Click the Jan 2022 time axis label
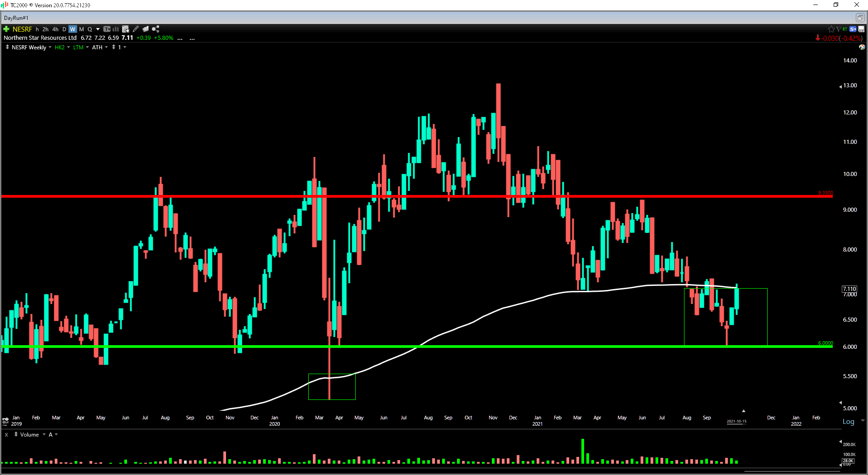 pos(796,421)
